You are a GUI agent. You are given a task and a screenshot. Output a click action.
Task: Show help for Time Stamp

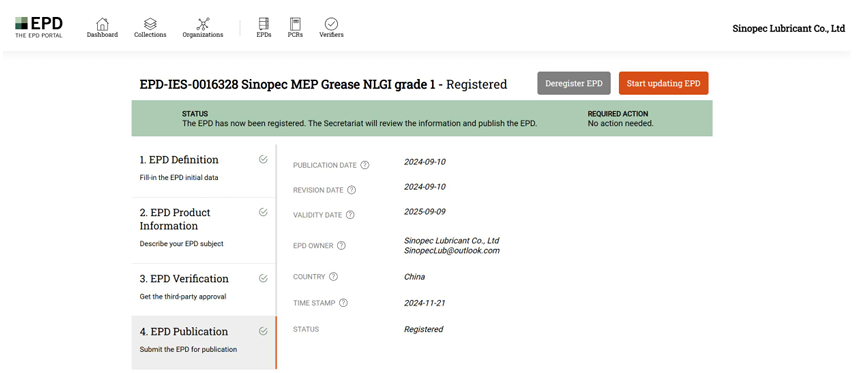(x=343, y=303)
